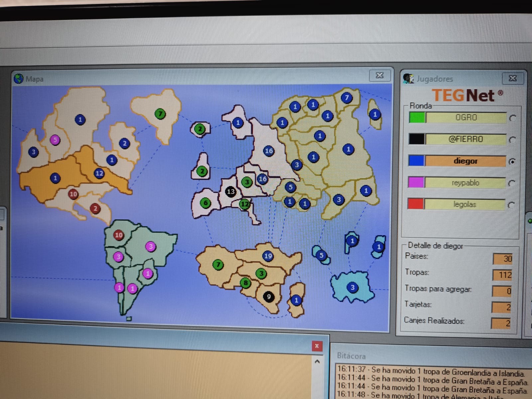Click the legolas player name bar
Image resolution: width=532 pixels, height=399 pixels.
[465, 204]
